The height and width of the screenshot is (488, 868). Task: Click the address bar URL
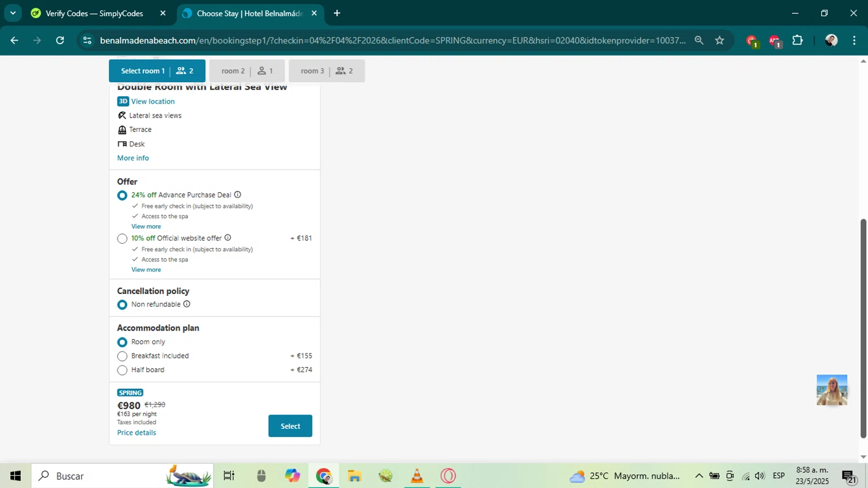[393, 41]
